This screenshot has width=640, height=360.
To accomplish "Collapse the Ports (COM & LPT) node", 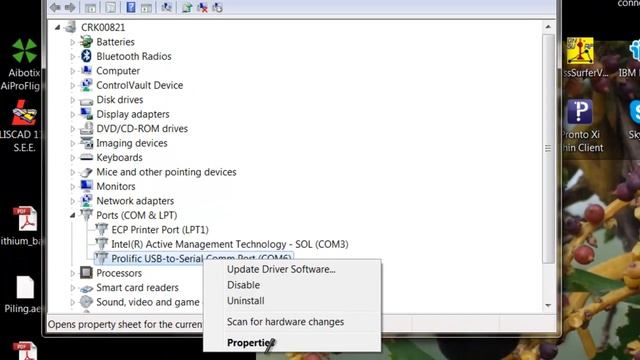I will (x=73, y=215).
